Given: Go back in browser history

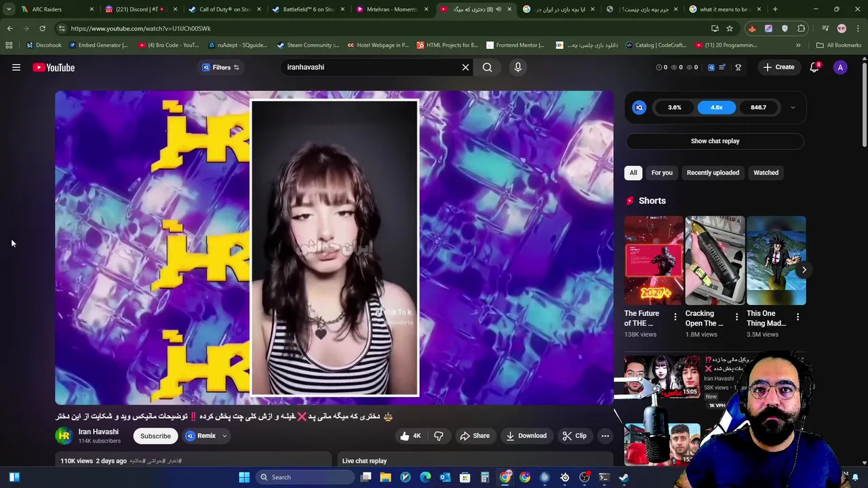Looking at the screenshot, I should point(9,28).
